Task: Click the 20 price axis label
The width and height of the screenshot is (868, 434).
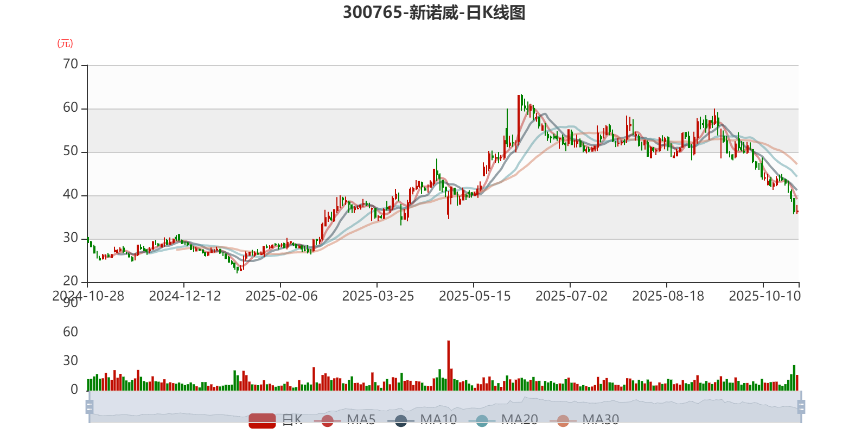Action: pos(71,282)
